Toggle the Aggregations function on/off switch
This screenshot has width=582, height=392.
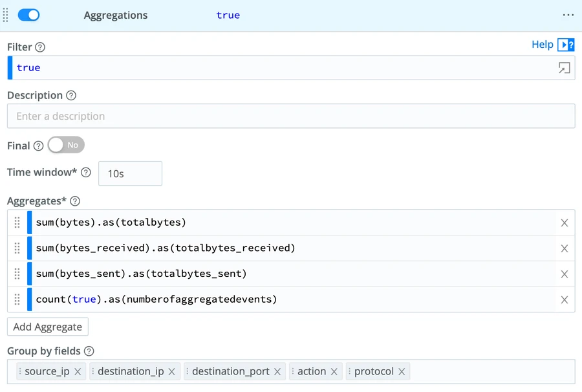tap(28, 15)
